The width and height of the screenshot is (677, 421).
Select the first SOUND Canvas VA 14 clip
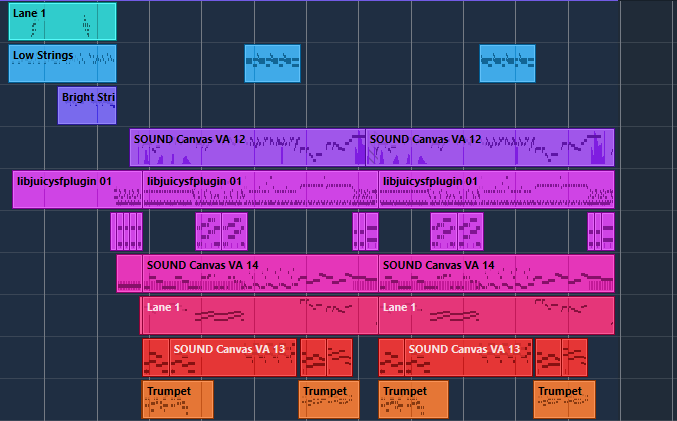[x=260, y=274]
